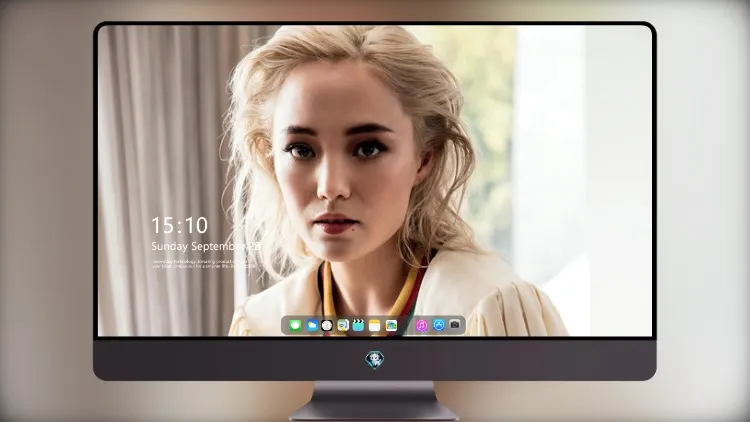Open the green Messages app in dock
Viewport: 750px width, 422px height.
pos(295,325)
